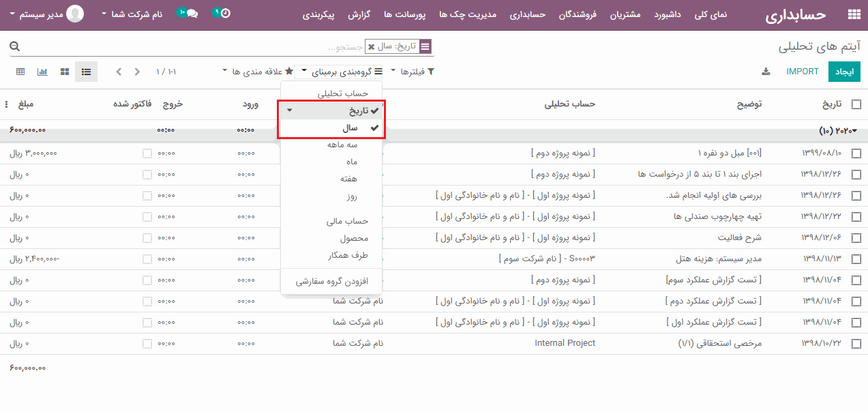Sort by the مبلغ column header

pyautogui.click(x=26, y=104)
